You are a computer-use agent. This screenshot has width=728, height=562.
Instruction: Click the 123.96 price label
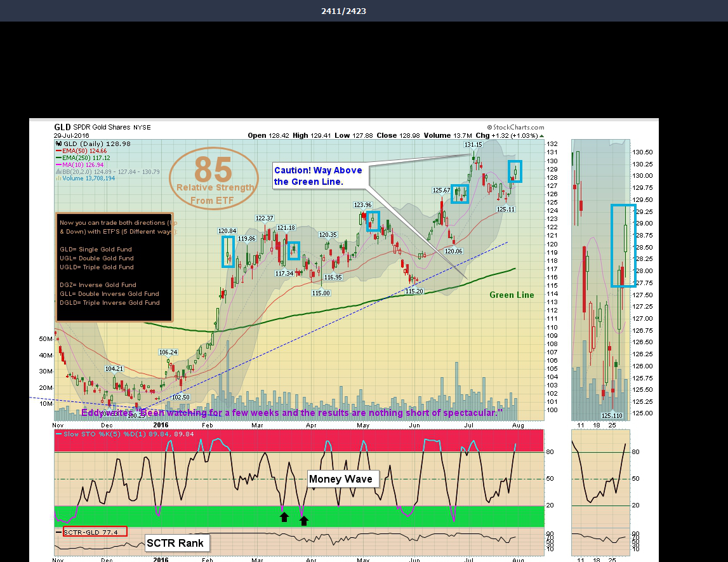tap(362, 205)
